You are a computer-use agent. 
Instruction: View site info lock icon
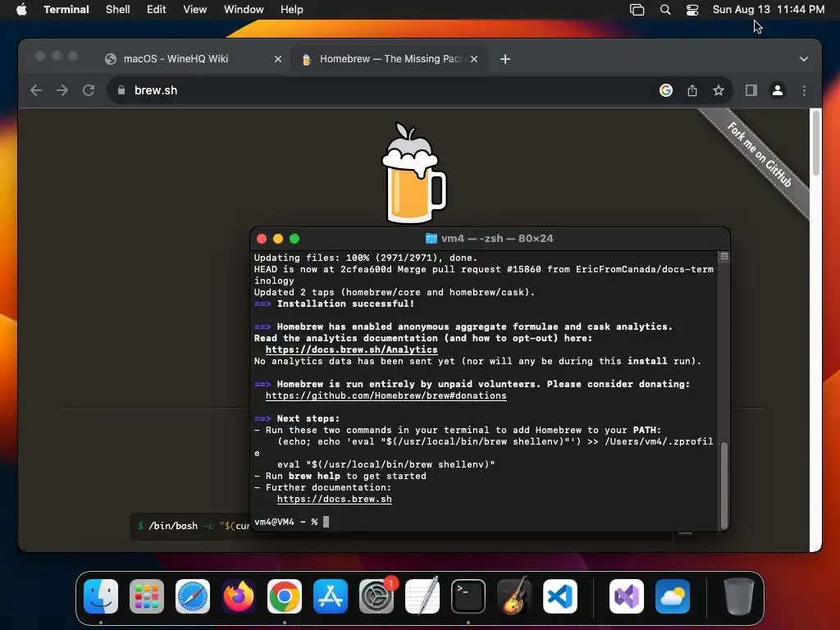121,90
